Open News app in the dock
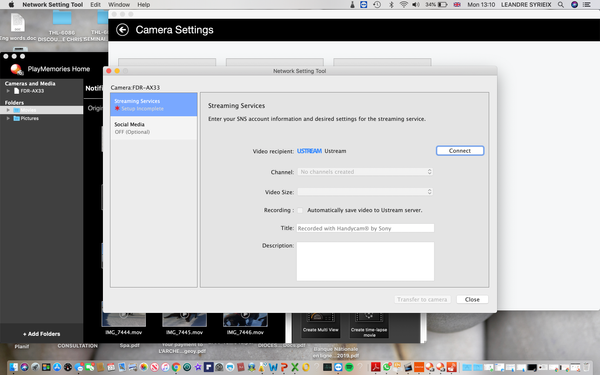The height and width of the screenshot is (375, 600). (x=155, y=367)
